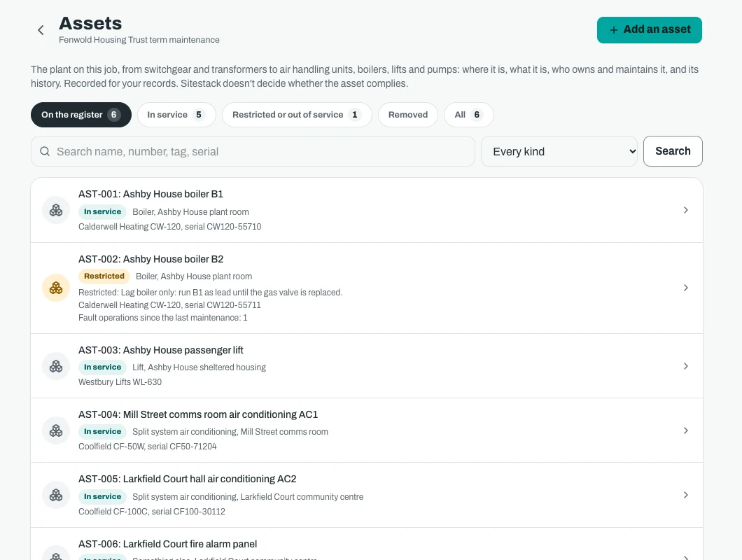This screenshot has height=560, width=742.
Task: Click 'Calderwell Heating CW-120, serial CW120-55710'
Action: click(x=170, y=227)
